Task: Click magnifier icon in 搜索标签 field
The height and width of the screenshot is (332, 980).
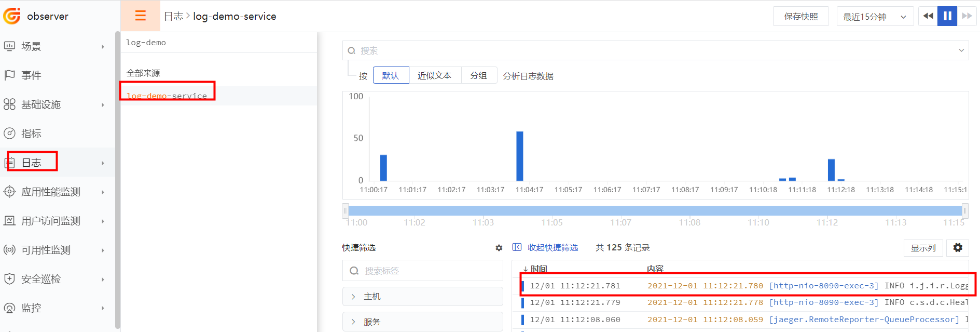Action: point(354,271)
